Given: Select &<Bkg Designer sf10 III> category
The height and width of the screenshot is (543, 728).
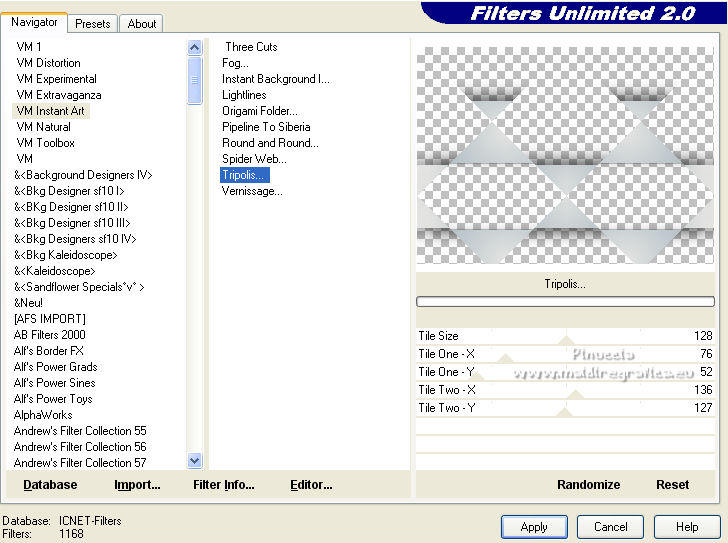Looking at the screenshot, I should click(72, 223).
